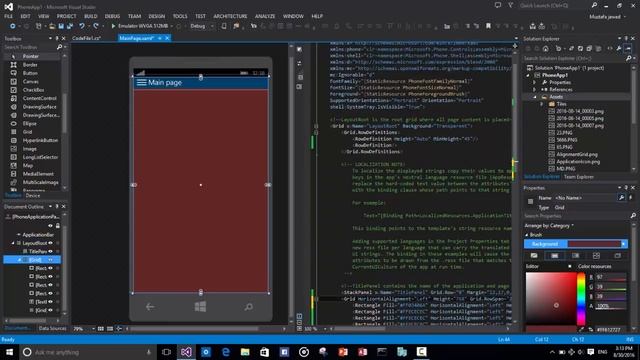Screen dimensions: 640x360
Task: Click the Solution Explorer Home icon
Action: [546, 49]
